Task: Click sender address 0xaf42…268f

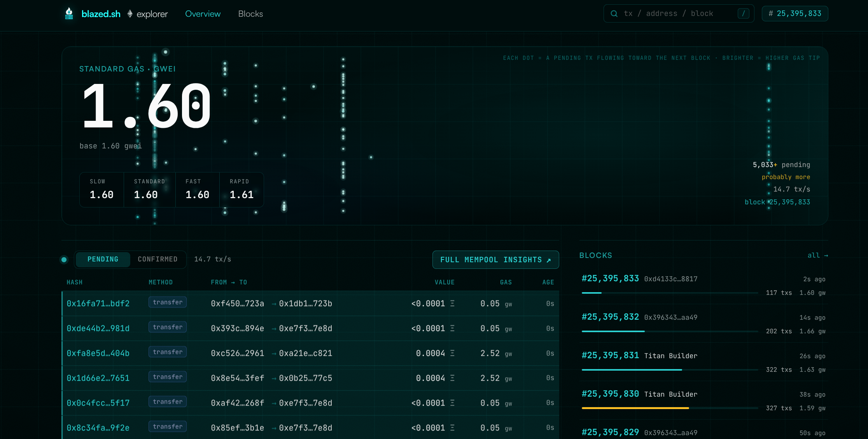Action: click(x=237, y=403)
